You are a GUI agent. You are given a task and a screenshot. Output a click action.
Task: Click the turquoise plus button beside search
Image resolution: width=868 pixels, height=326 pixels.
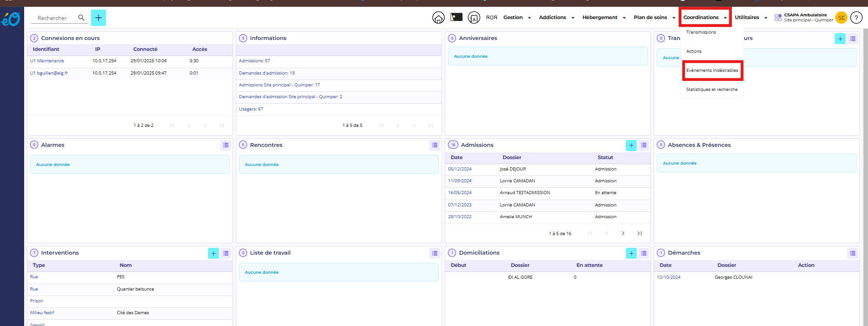pos(98,18)
